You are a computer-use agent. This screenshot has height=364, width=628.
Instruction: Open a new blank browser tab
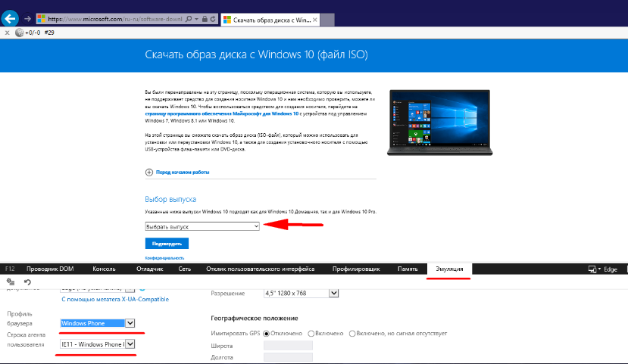coord(327,20)
